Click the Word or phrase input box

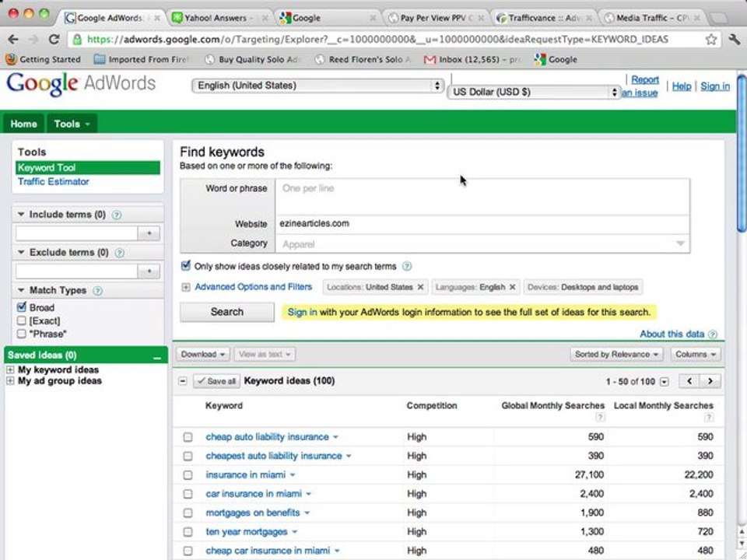482,197
